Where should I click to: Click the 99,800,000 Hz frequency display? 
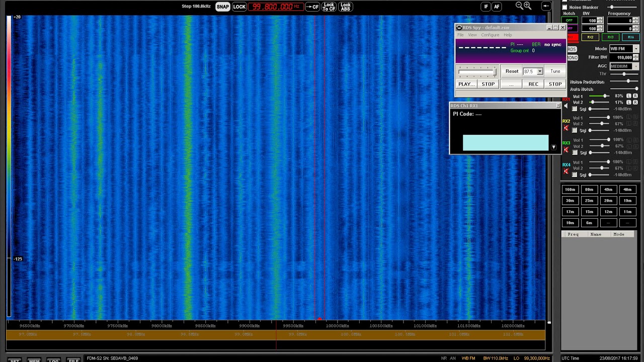[x=276, y=7]
